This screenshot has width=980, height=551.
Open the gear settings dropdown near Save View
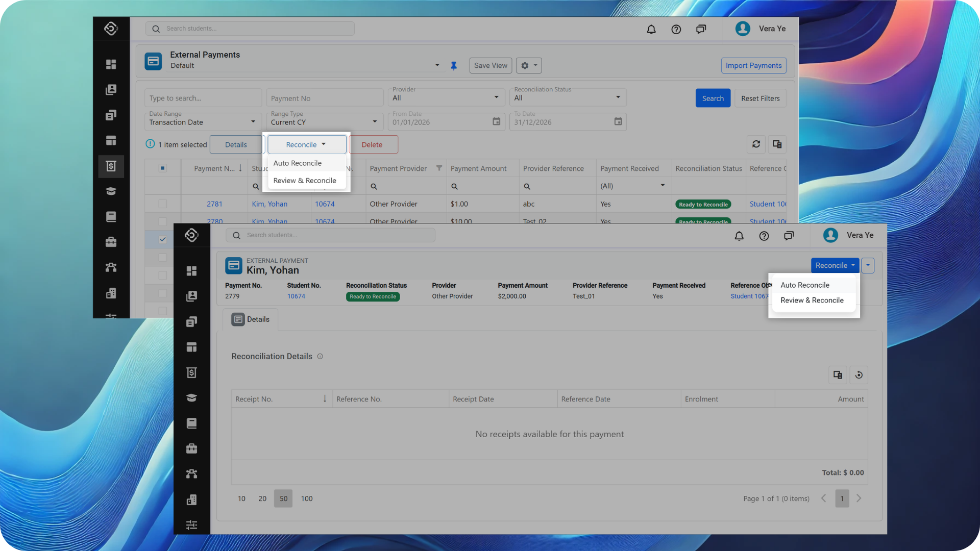click(529, 65)
